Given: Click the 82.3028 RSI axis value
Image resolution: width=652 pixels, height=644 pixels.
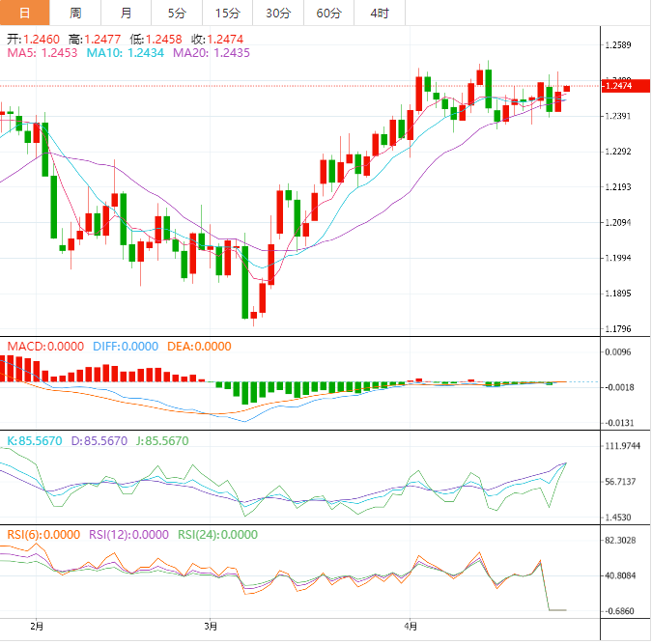Looking at the screenshot, I should [620, 540].
